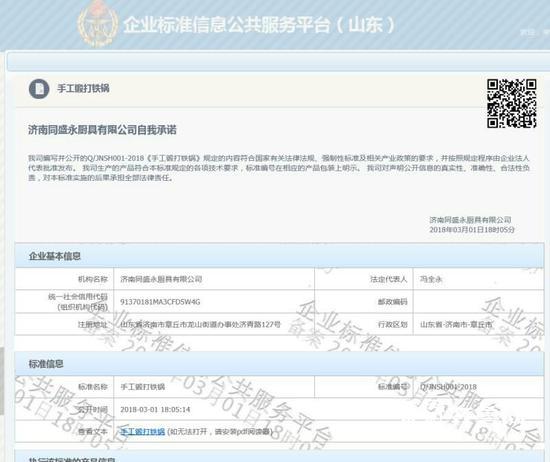
Task: Click the registered address value cell
Action: coord(214,324)
